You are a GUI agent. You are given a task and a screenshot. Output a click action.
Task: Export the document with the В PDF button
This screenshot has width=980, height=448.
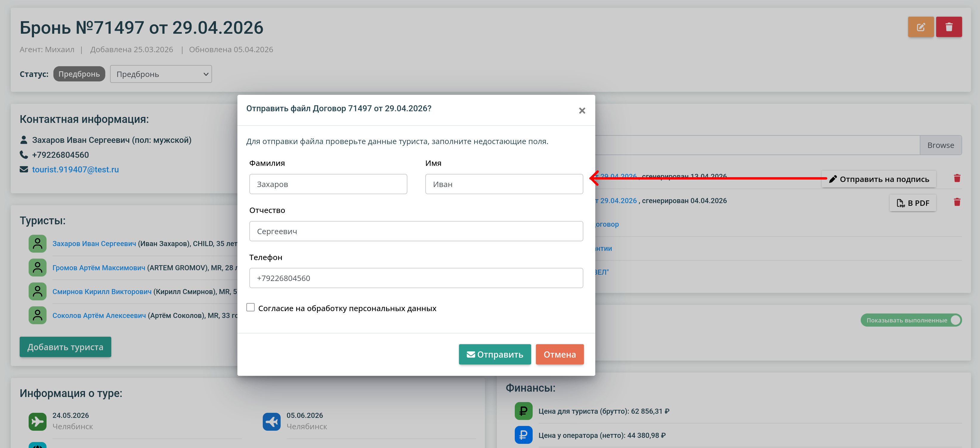point(912,203)
